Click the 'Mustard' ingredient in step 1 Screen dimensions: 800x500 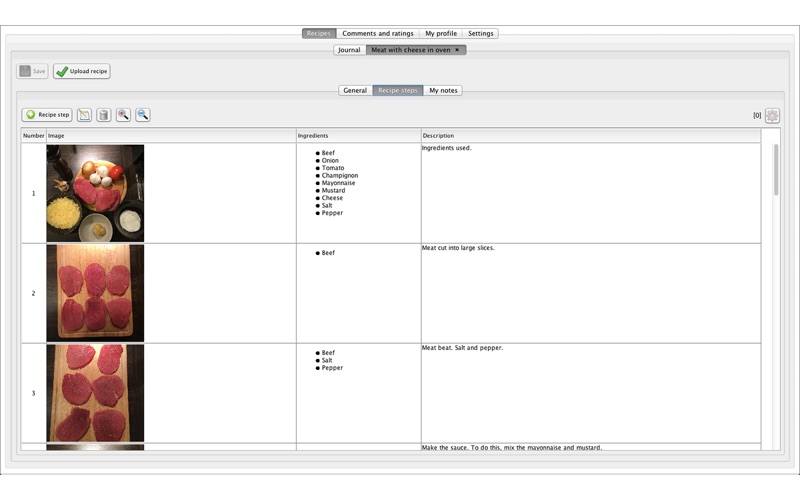click(x=333, y=190)
